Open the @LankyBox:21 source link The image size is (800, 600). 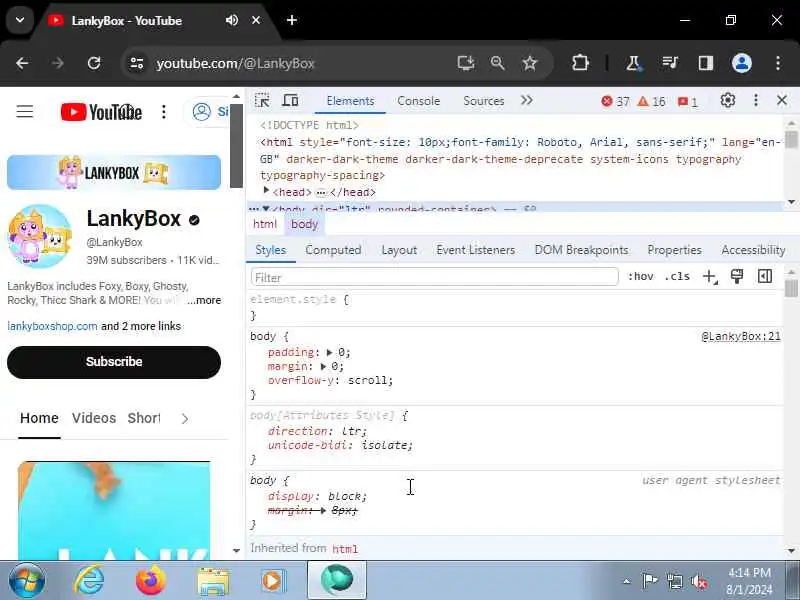click(x=741, y=336)
